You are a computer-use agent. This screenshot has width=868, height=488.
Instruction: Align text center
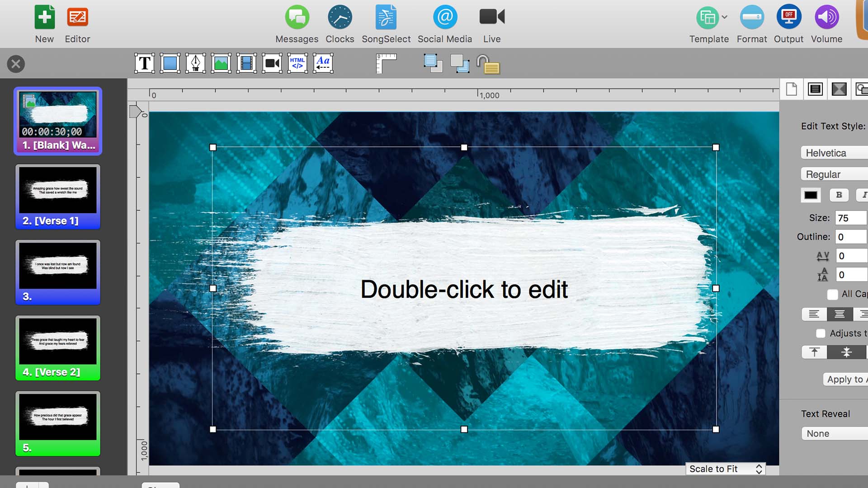[840, 314]
